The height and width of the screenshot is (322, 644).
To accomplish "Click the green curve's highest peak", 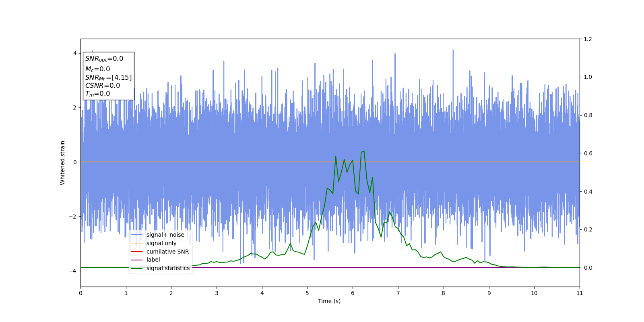I will pyautogui.click(x=364, y=151).
